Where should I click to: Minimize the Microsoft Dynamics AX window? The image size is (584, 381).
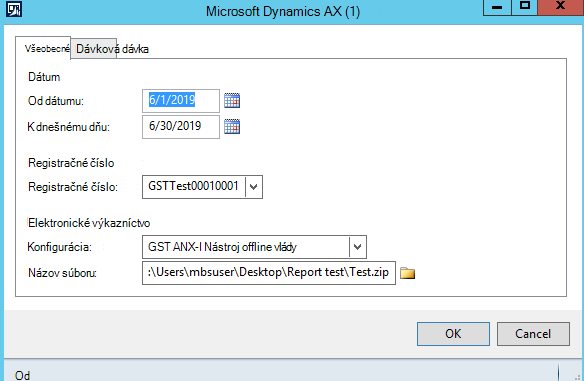pyautogui.click(x=497, y=7)
